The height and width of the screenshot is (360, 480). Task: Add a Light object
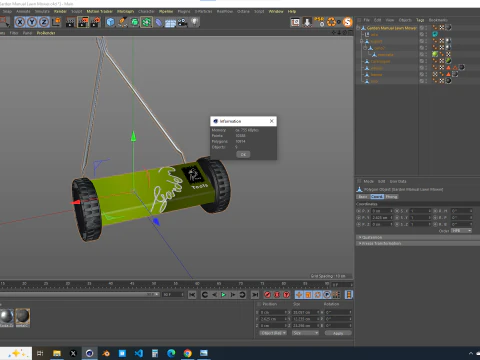point(194,22)
